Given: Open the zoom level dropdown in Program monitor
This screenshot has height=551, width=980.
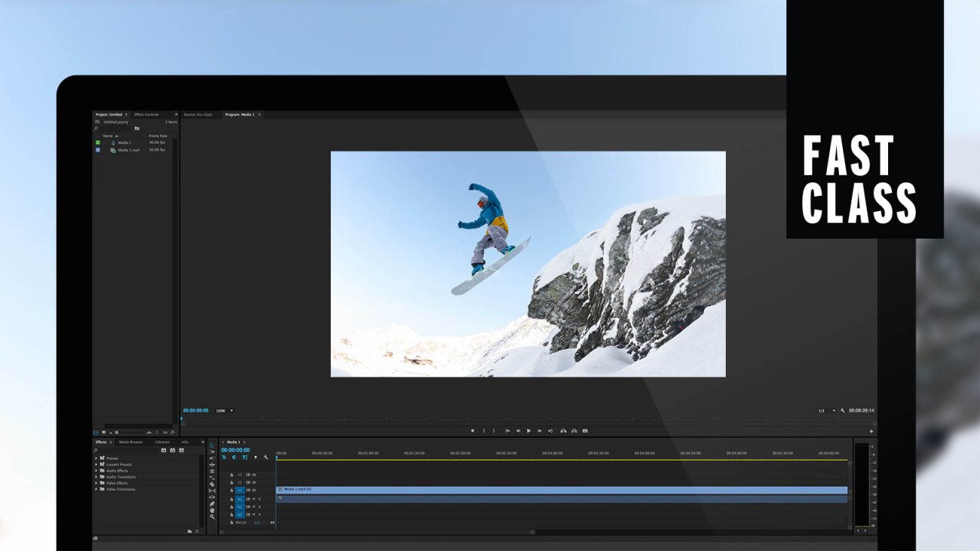Looking at the screenshot, I should point(227,410).
